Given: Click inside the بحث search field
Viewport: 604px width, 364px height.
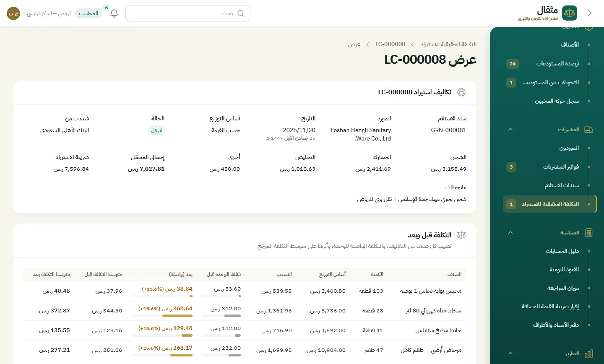Looking at the screenshot, I should pos(188,13).
